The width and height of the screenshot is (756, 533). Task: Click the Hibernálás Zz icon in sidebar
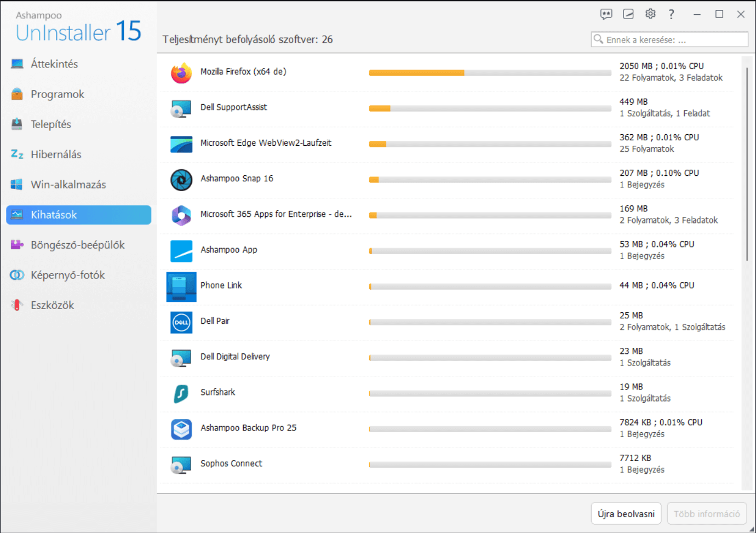coord(18,154)
